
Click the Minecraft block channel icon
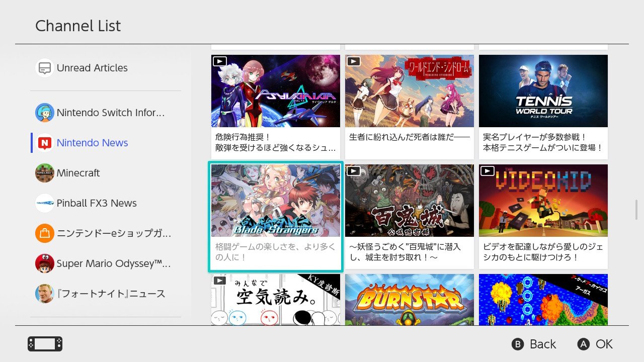[x=45, y=173]
